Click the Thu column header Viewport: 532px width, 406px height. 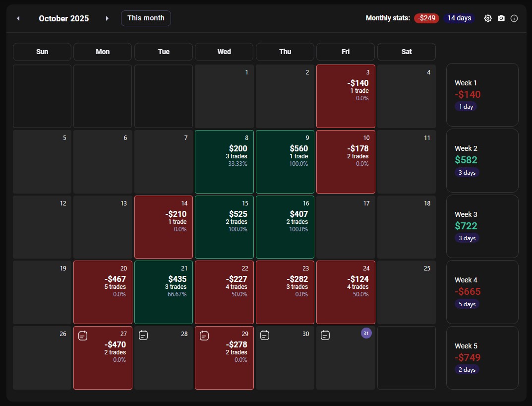285,52
